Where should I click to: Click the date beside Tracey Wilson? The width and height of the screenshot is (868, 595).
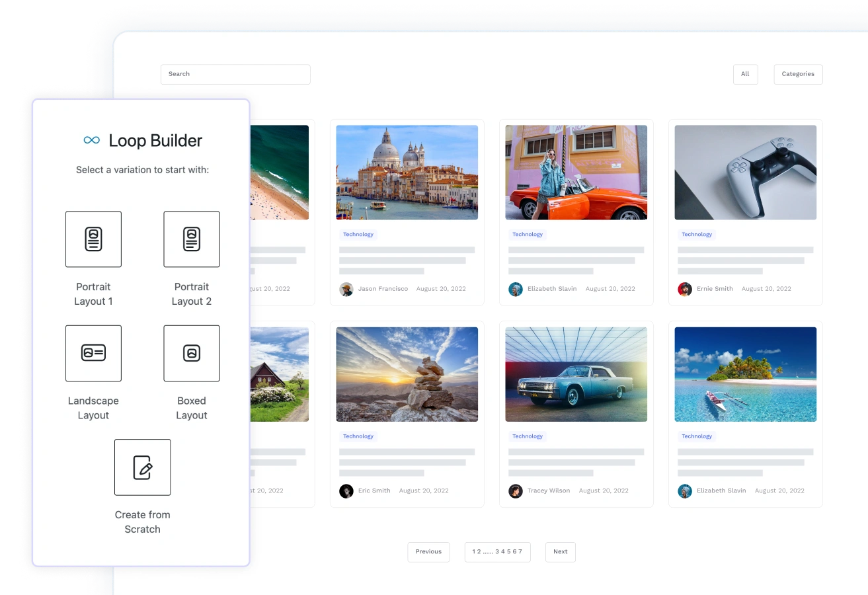click(604, 491)
